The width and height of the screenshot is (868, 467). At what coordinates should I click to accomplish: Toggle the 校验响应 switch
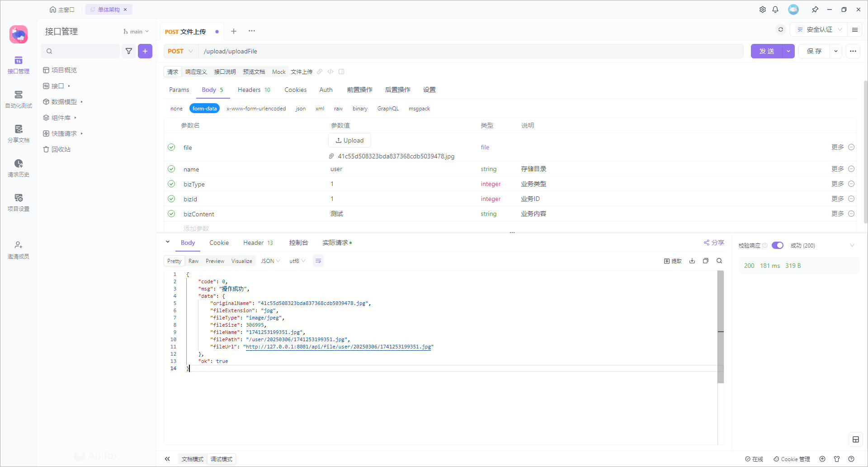click(x=777, y=245)
